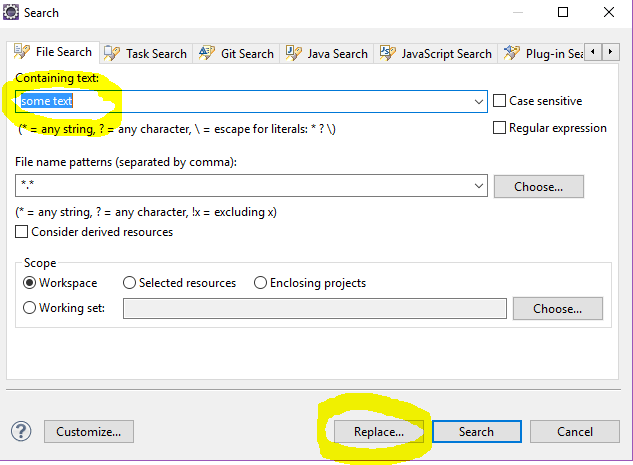Show tabs to the right with arrow
Screen dimensions: 633x465
point(610,52)
